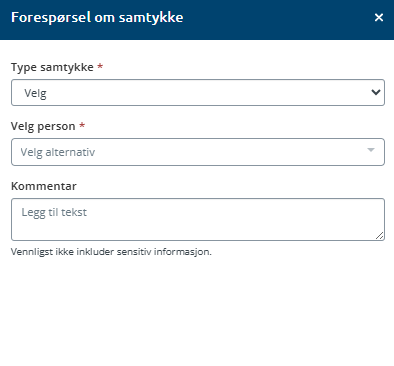394x366 pixels.
Task: Click the "Velg alternativ" placeholder text
Action: (x=58, y=152)
